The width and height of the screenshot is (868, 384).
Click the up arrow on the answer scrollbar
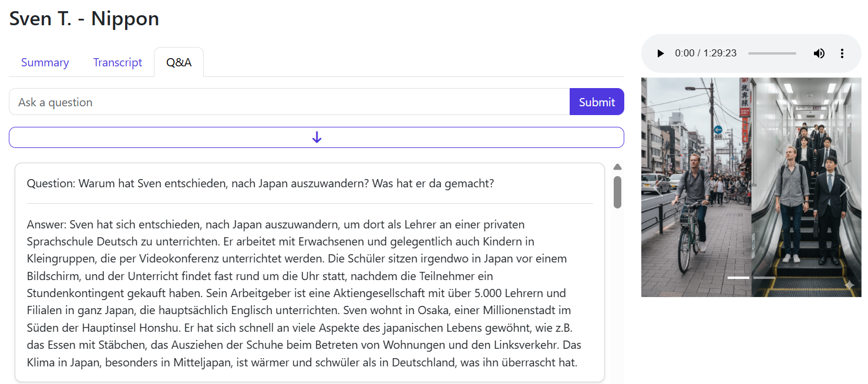[x=617, y=166]
